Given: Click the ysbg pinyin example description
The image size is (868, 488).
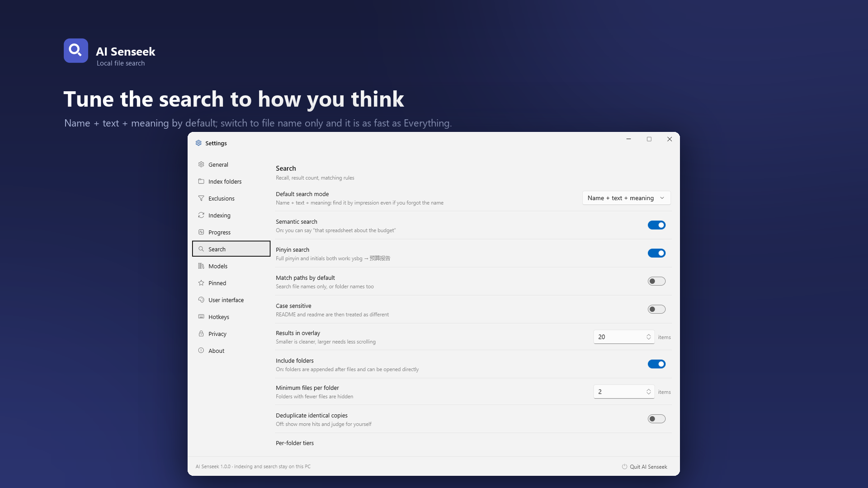Looking at the screenshot, I should click(333, 258).
